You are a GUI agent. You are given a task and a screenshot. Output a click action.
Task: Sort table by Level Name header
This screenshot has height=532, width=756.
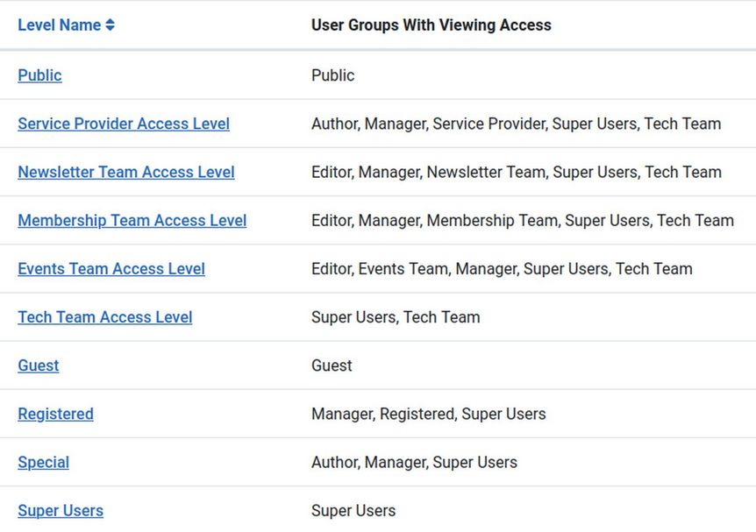tap(59, 25)
